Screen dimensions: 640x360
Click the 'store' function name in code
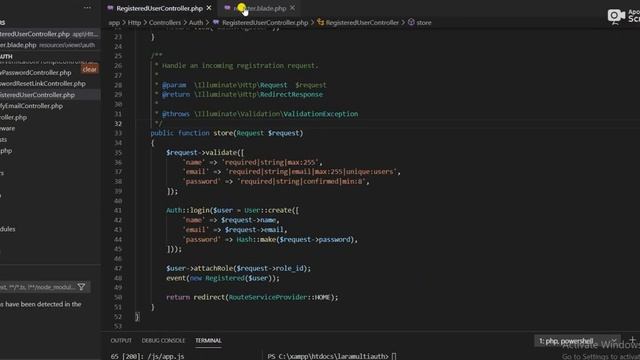coord(223,133)
